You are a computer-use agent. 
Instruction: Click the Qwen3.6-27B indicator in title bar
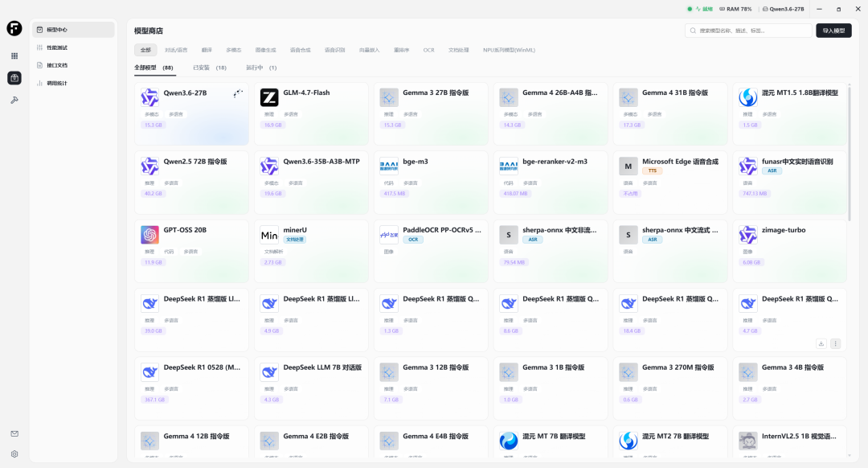coord(784,9)
